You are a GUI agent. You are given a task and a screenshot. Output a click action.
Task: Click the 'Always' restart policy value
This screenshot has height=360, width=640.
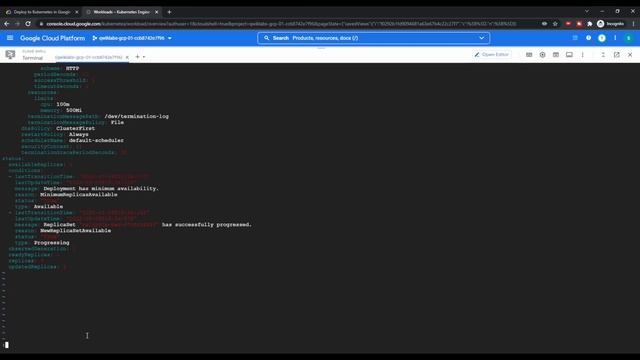(78, 134)
